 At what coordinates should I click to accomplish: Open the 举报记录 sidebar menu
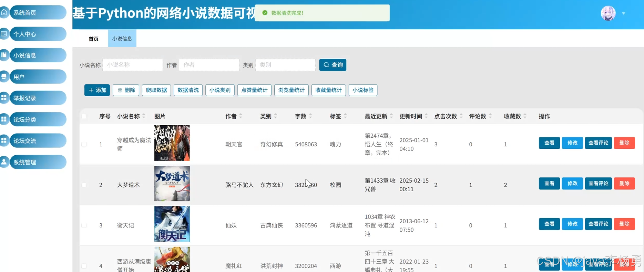click(38, 98)
